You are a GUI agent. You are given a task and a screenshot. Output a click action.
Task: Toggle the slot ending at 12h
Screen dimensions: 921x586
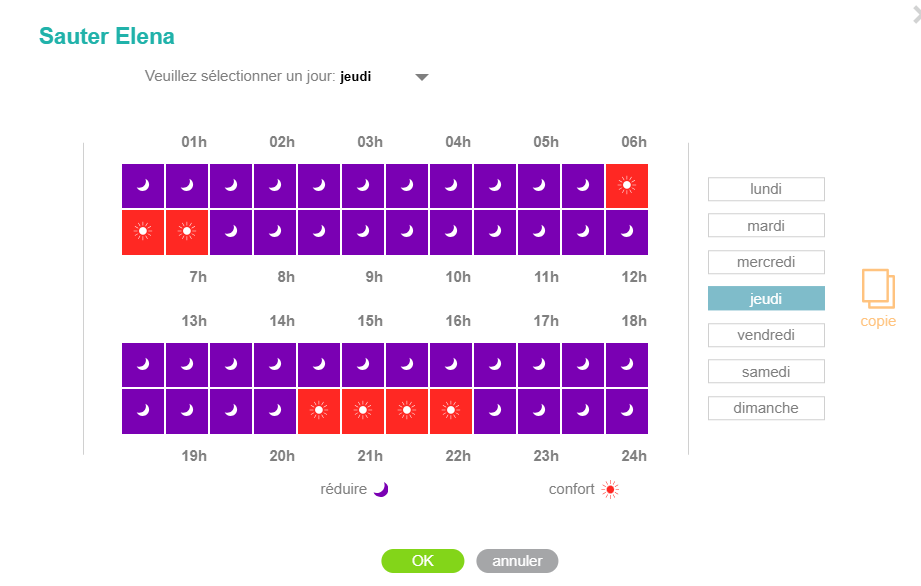(x=627, y=232)
